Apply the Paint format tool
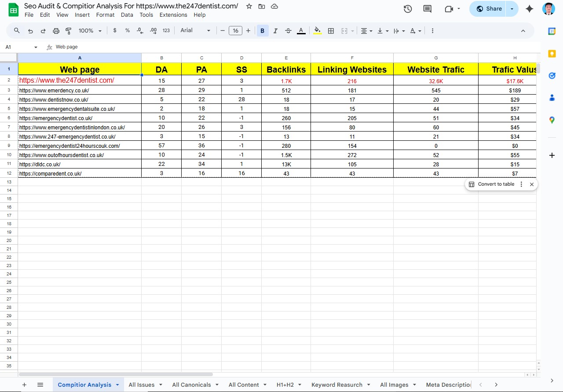 point(68,30)
